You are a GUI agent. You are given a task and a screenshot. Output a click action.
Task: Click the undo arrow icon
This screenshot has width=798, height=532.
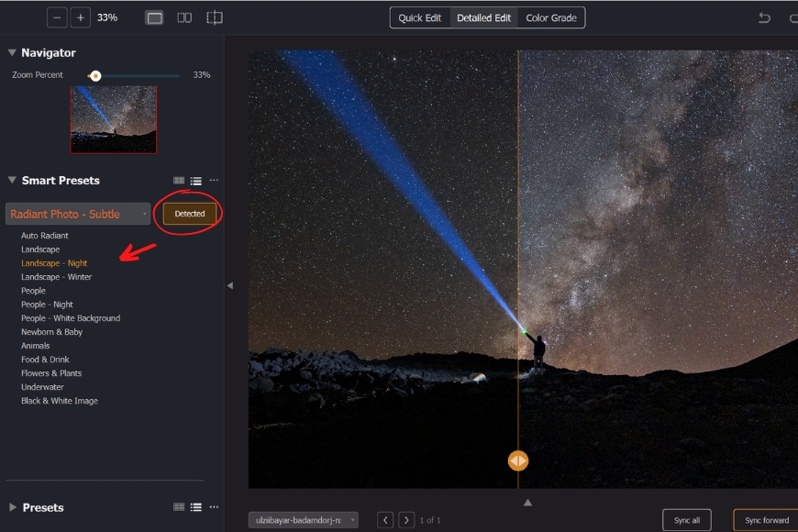(764, 17)
